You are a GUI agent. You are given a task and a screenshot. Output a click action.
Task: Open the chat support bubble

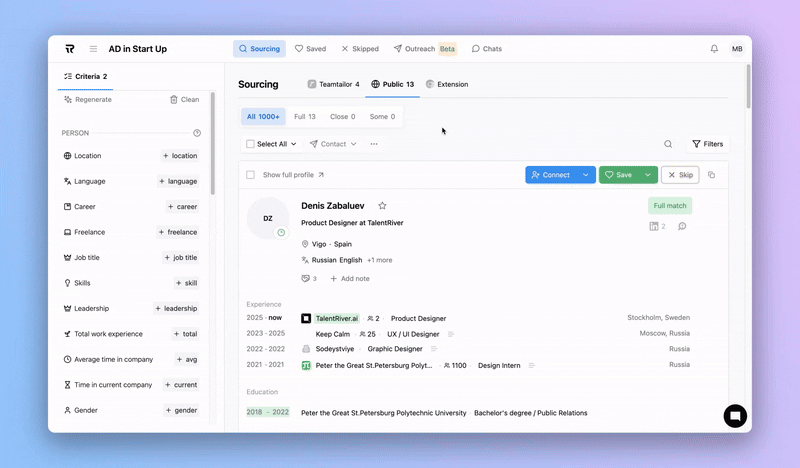(x=735, y=416)
